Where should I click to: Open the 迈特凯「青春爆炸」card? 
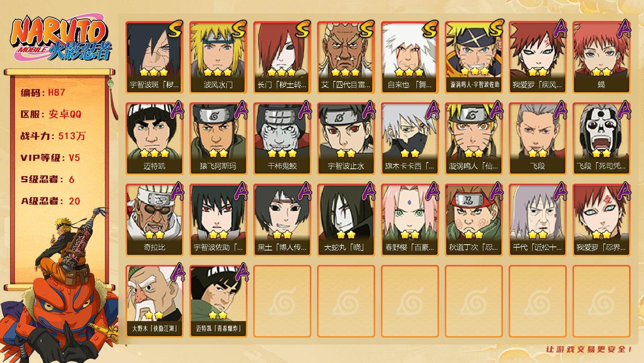218,301
